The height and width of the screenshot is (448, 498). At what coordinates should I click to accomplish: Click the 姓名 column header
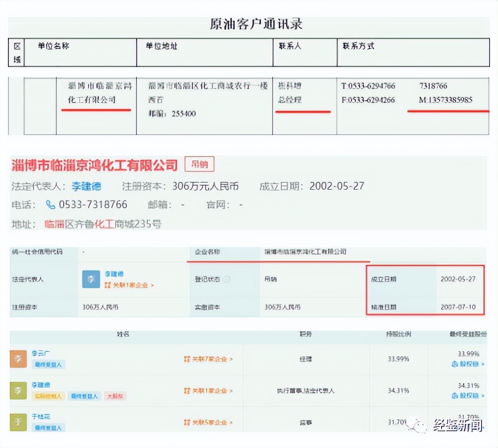123,334
